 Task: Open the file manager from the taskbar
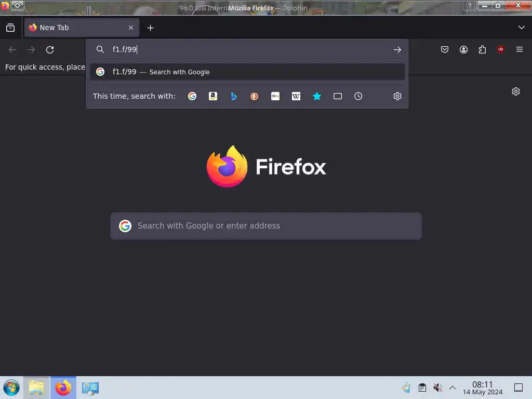(x=36, y=388)
